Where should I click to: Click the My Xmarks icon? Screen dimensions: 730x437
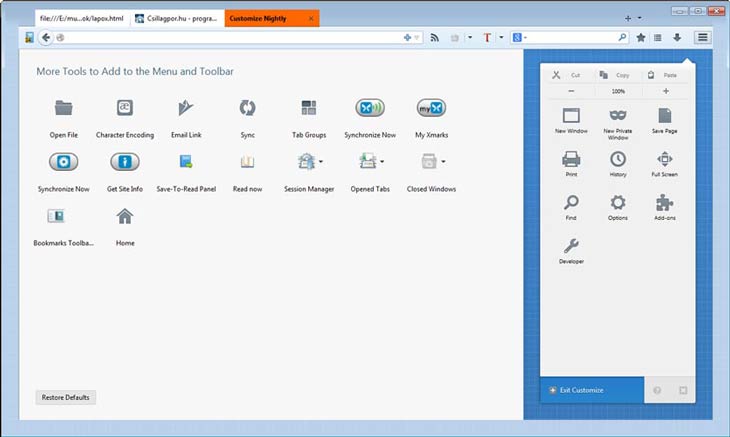tap(430, 109)
